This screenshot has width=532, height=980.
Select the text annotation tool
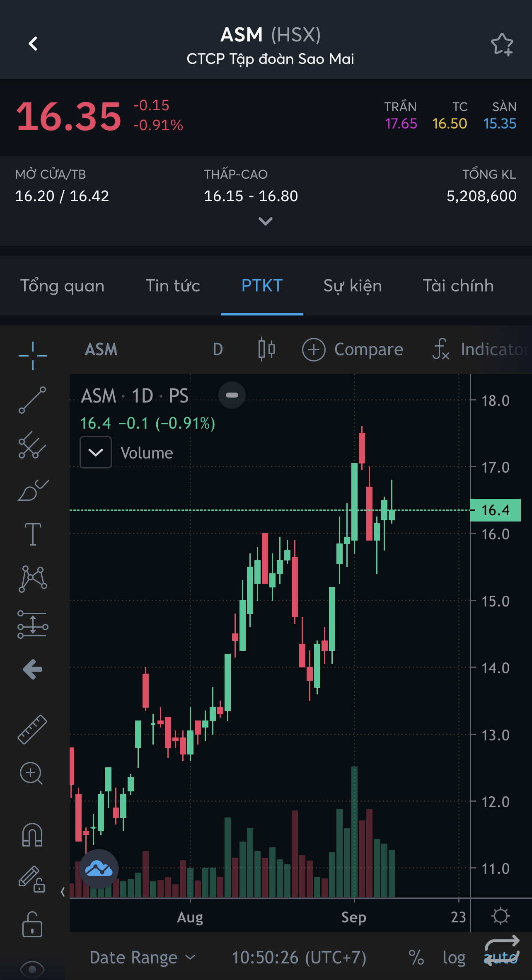pyautogui.click(x=32, y=534)
